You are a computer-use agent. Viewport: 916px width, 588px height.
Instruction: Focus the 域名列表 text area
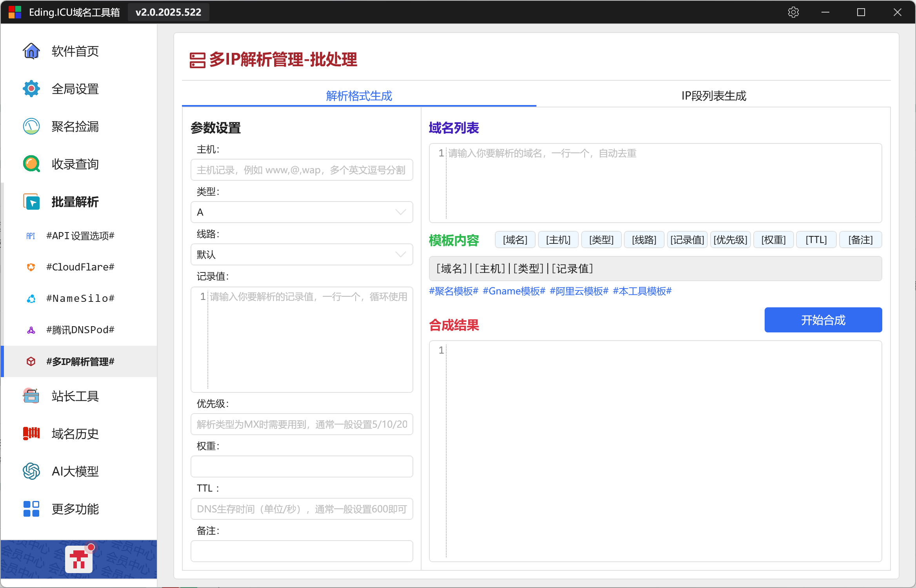point(655,183)
